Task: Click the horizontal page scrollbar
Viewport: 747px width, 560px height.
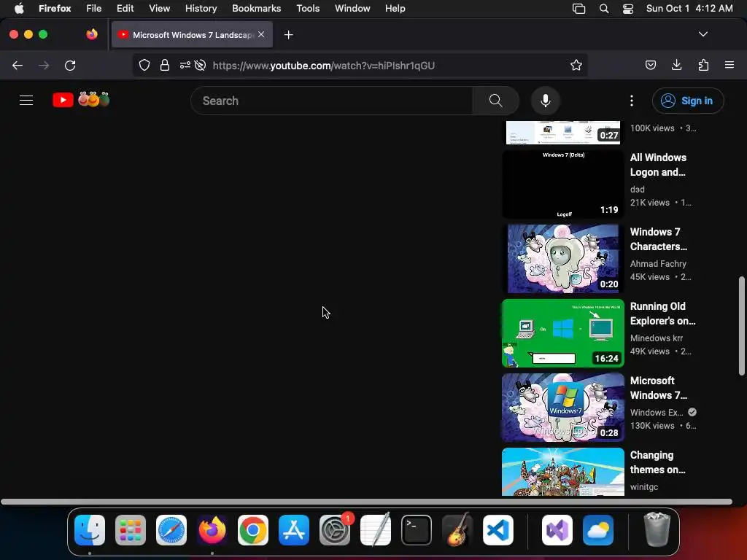Action: 366,502
